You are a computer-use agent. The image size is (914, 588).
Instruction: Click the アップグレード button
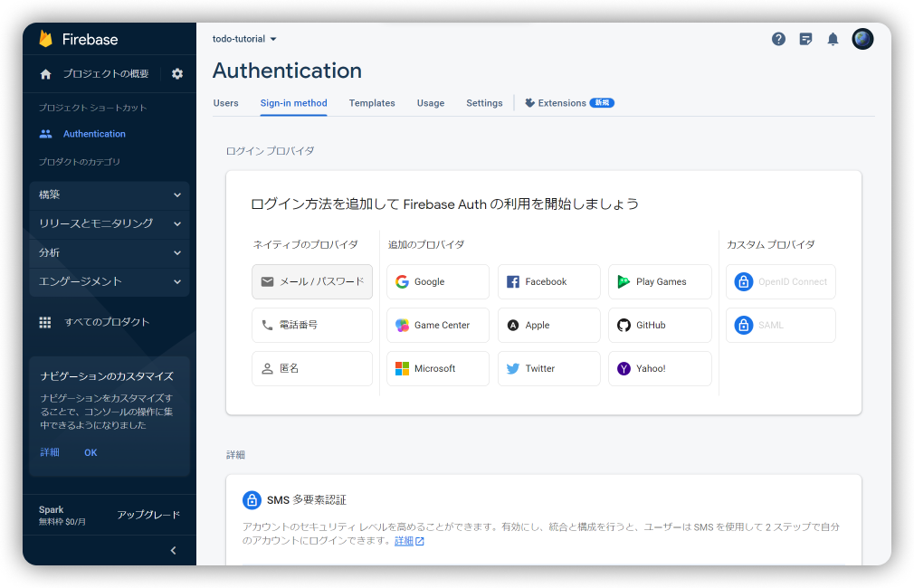(x=148, y=515)
